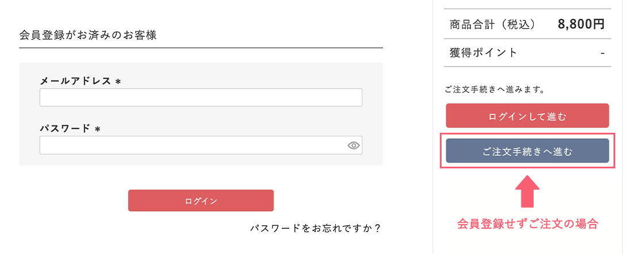Click the 会員登録せずご注文の場合 annotation text
Viewport: 644px width, 254px height.
point(527,224)
